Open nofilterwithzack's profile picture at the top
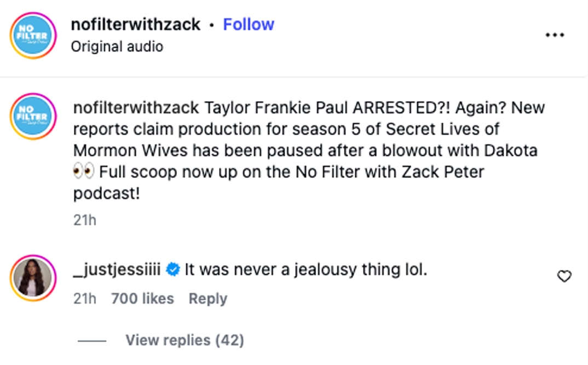The image size is (588, 365). point(32,34)
